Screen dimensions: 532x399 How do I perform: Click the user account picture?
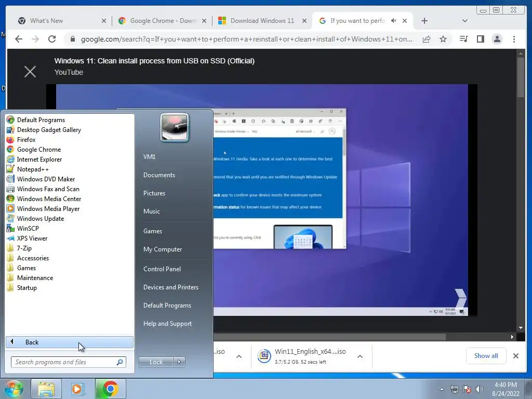coord(175,128)
